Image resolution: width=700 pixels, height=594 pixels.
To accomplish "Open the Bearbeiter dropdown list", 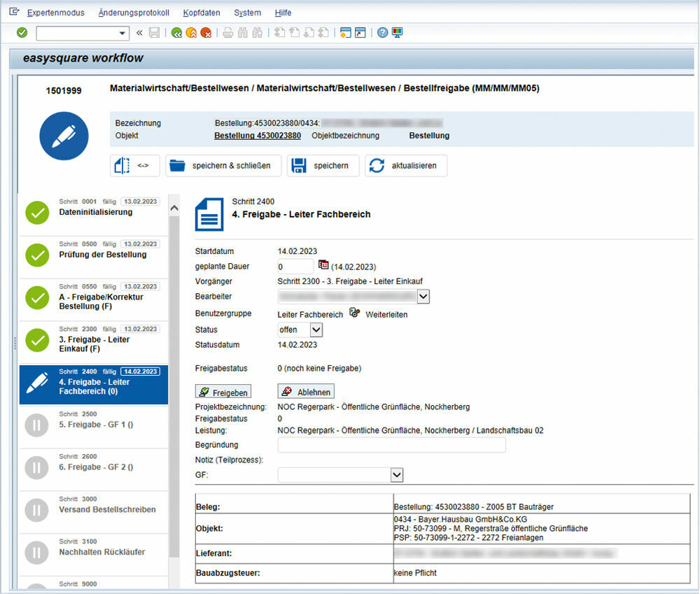I will (422, 296).
